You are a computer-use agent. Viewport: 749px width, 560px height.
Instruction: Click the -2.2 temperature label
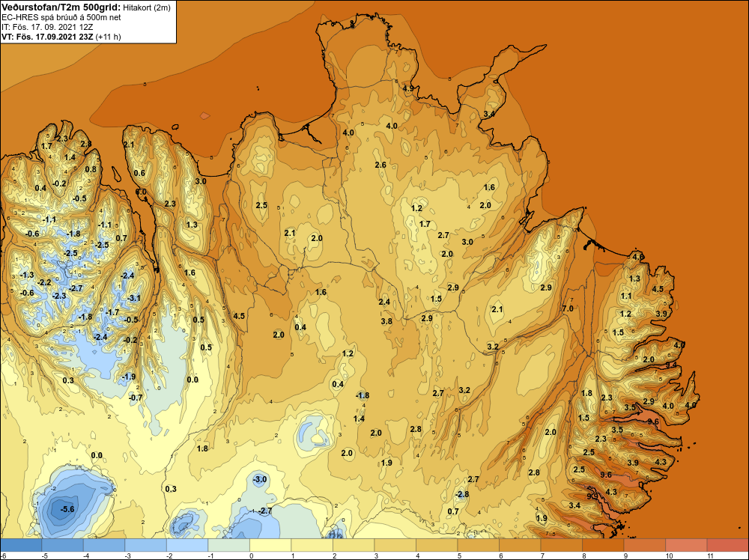[44, 283]
